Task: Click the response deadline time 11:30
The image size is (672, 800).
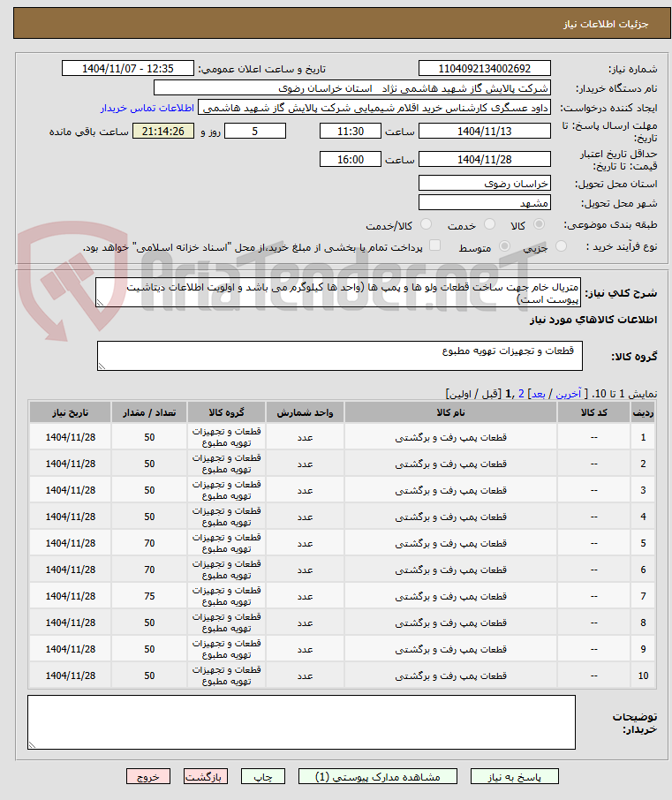Action: coord(350,131)
